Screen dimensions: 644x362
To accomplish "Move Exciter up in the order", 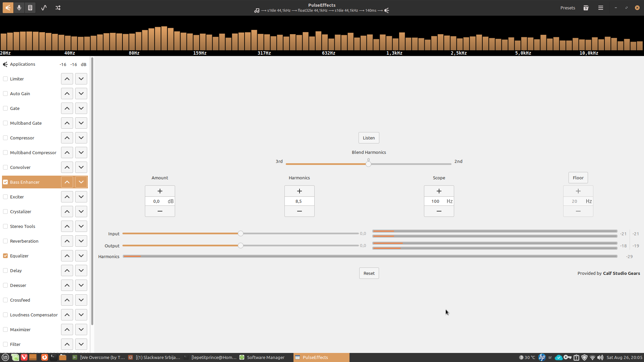I will pos(67,197).
